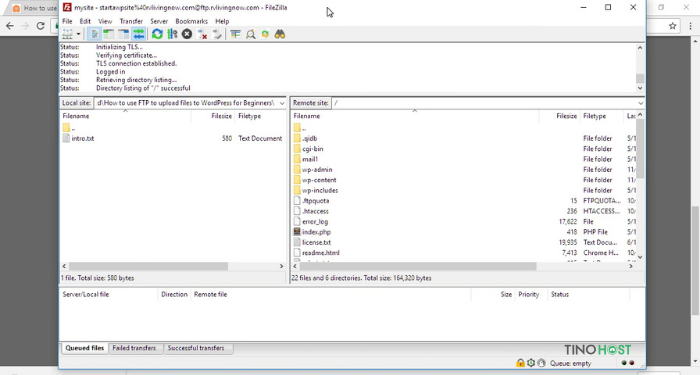Open the File menu

coord(67,21)
